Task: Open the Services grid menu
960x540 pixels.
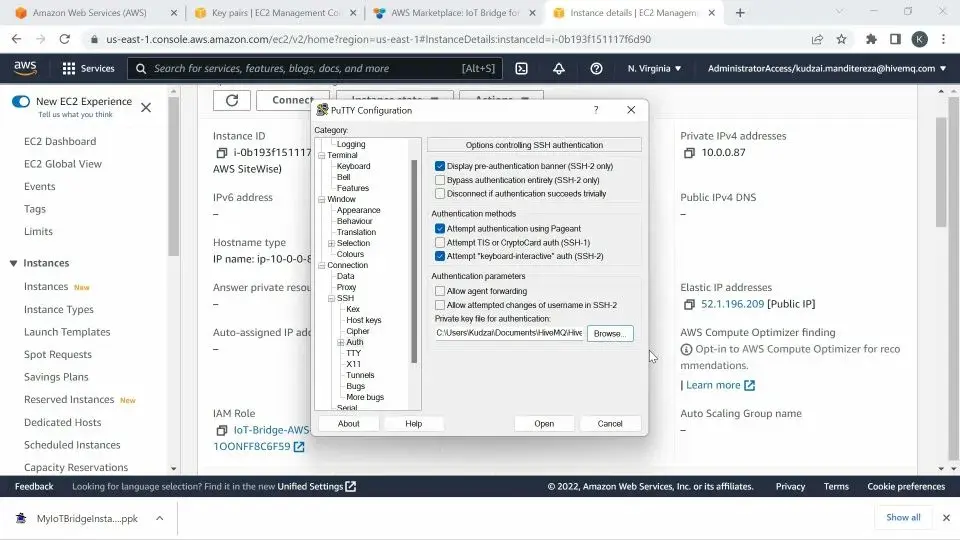Action: [89, 69]
